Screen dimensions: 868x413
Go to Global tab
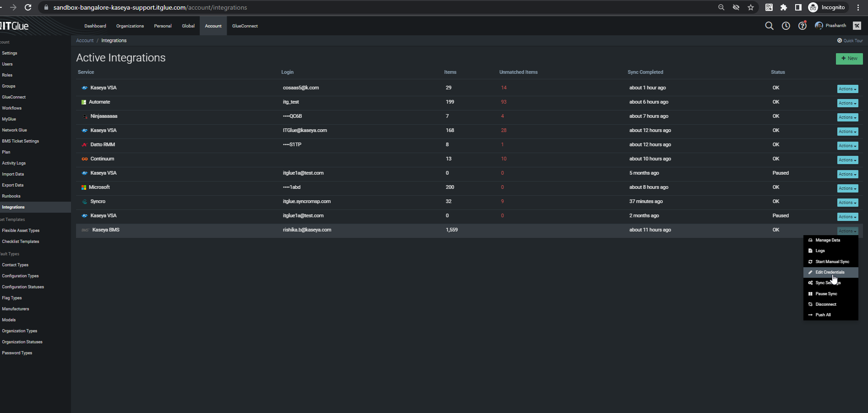coord(188,26)
